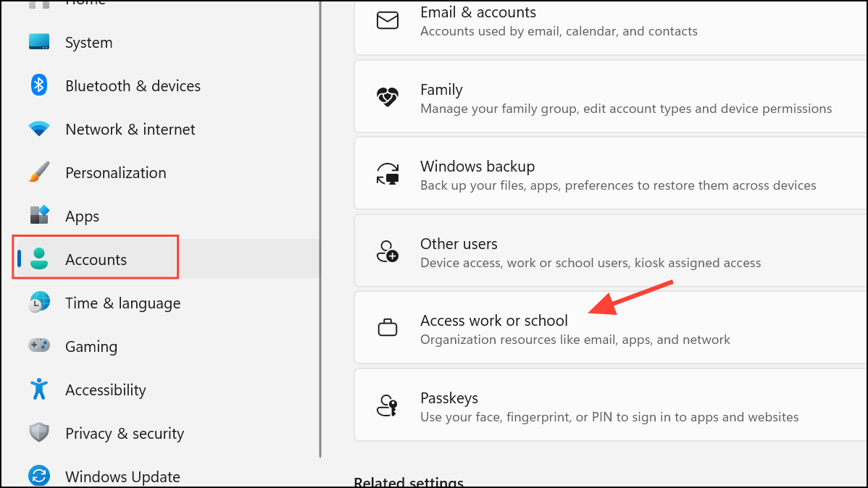Viewport: 868px width, 488px height.
Task: Click 'Use your face, fingerprint, or PIN' description
Action: click(x=609, y=417)
